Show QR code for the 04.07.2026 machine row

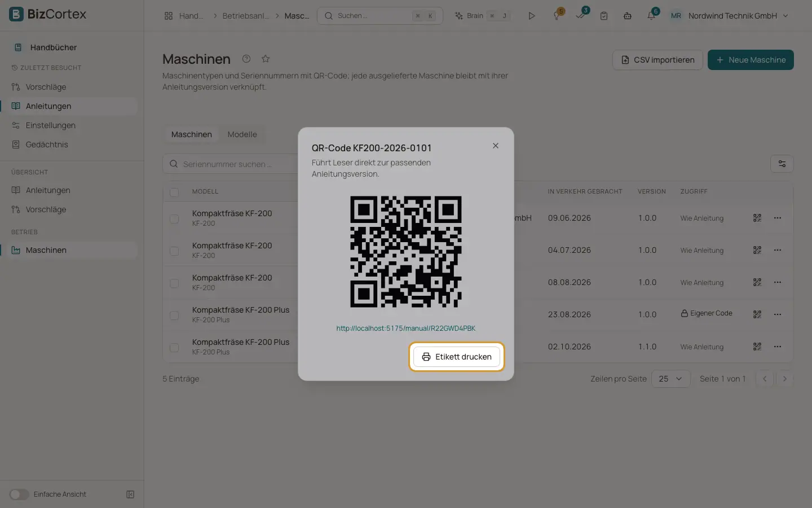(x=757, y=250)
